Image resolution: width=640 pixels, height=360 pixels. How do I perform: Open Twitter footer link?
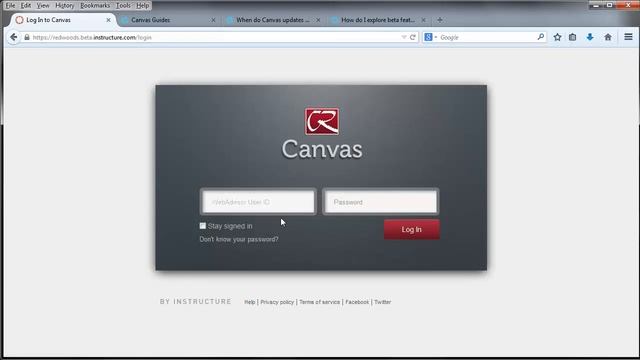point(382,302)
